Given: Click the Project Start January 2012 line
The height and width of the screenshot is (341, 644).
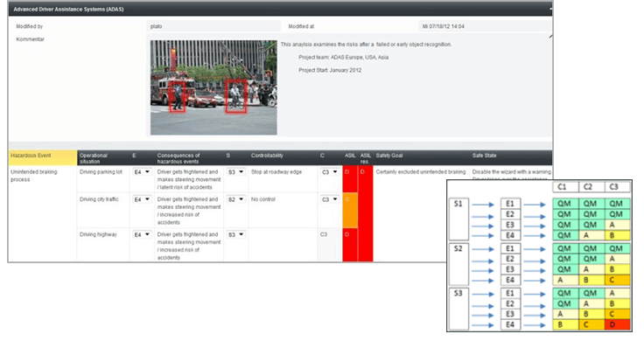Looking at the screenshot, I should (330, 70).
